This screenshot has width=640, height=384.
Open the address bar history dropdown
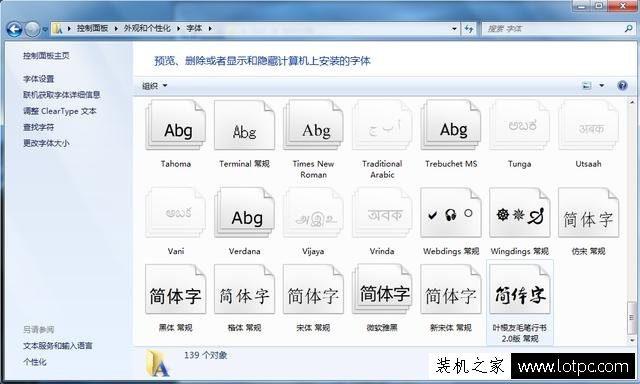[454, 29]
